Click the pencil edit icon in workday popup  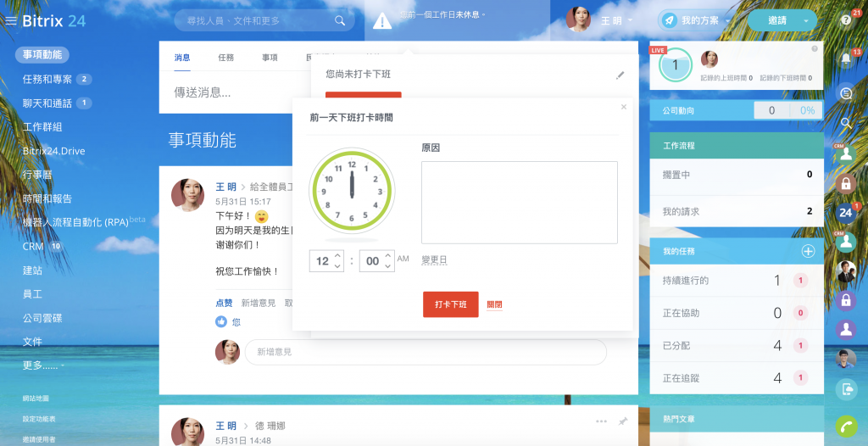click(x=620, y=75)
